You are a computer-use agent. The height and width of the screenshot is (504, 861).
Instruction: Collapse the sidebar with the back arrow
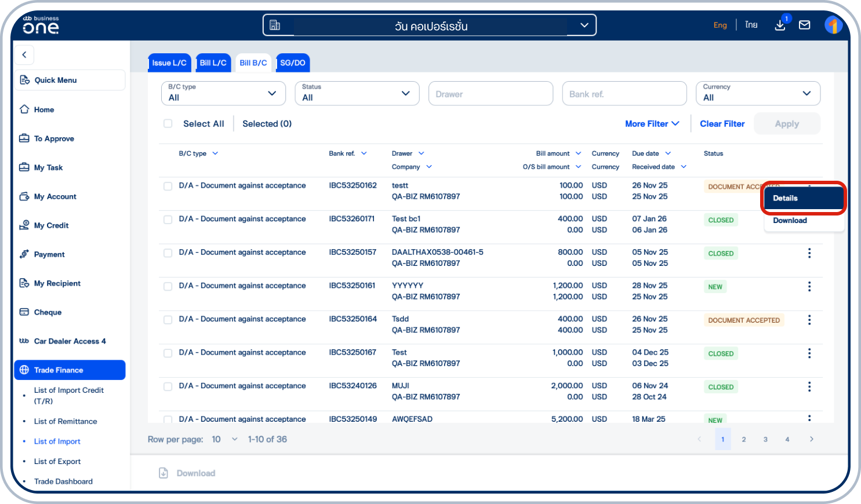coord(24,54)
